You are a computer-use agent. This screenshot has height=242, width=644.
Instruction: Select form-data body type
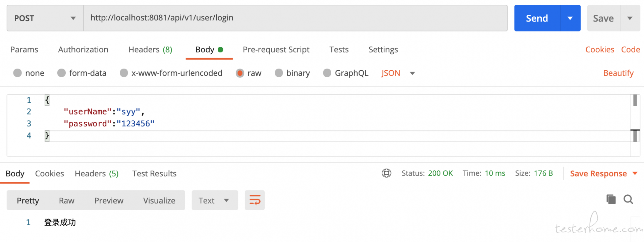click(61, 73)
